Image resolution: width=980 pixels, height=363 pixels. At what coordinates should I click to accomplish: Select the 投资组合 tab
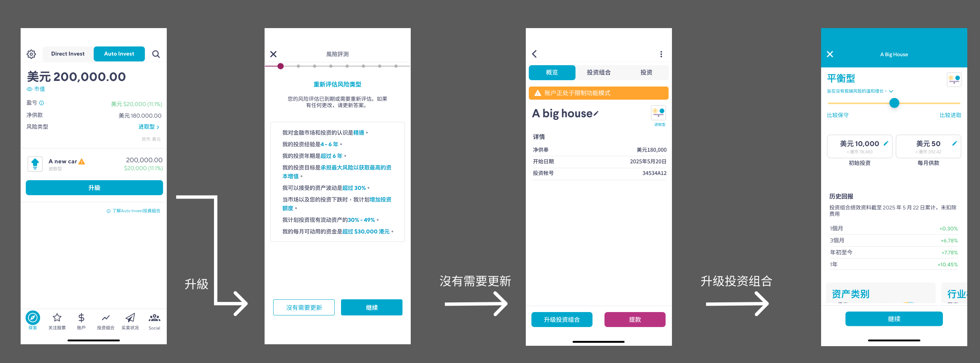[x=598, y=72]
